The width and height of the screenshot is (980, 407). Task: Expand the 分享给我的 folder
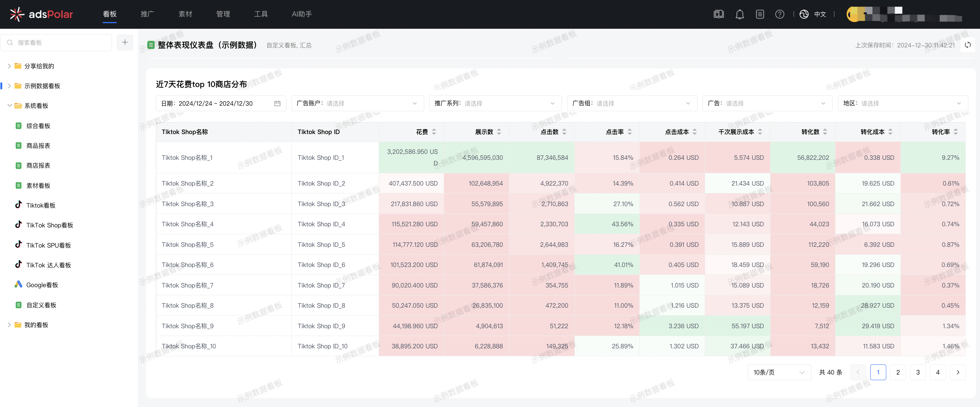click(9, 66)
